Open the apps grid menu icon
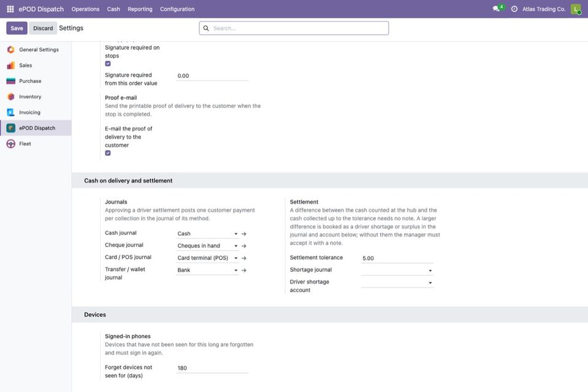Viewport: 588px width, 392px height. click(10, 9)
